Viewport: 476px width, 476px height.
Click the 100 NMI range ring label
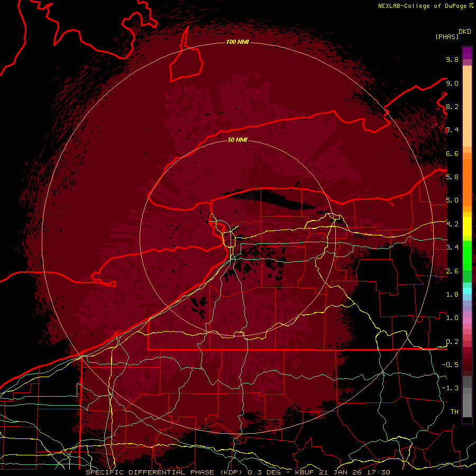coord(237,42)
